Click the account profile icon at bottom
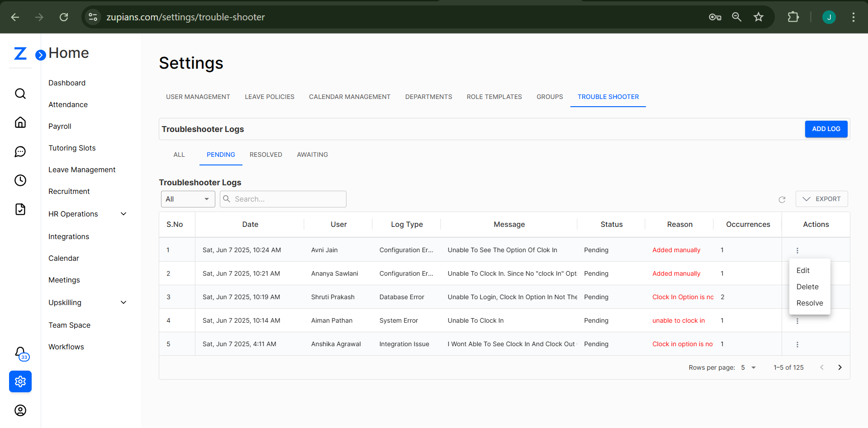 [20, 410]
